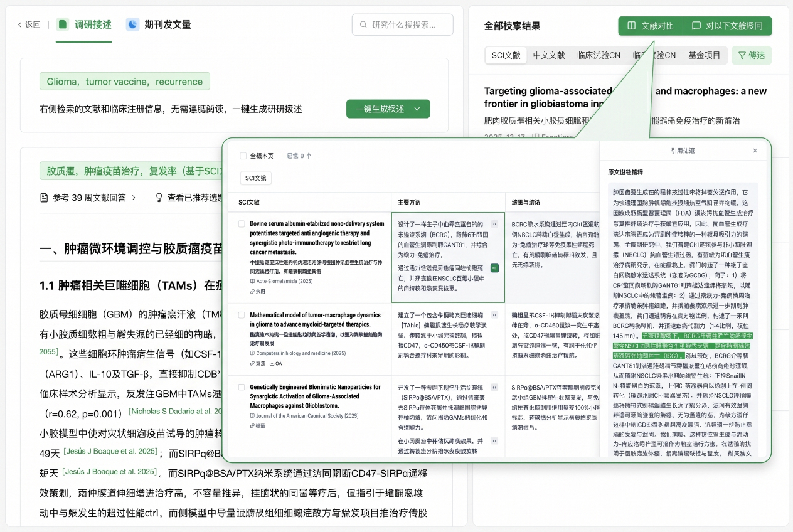Focus the 研究什么搜搜索 search box
Viewport: 793px width, 532px height.
click(402, 24)
